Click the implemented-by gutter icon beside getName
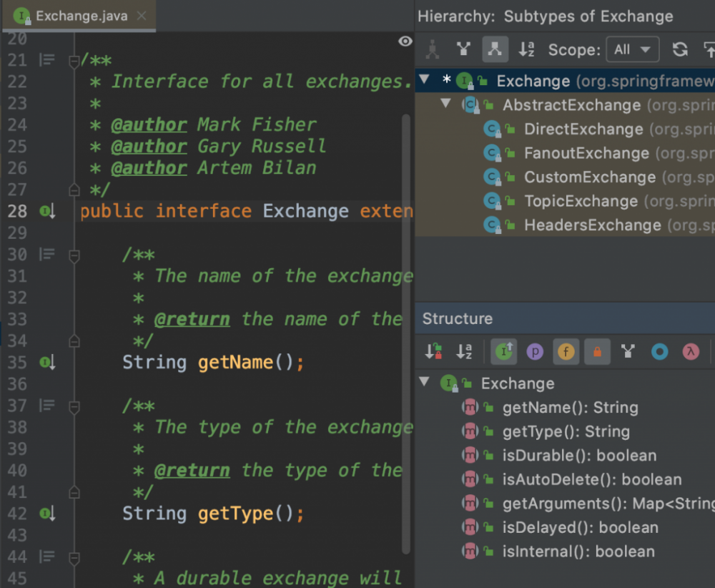 [x=47, y=363]
